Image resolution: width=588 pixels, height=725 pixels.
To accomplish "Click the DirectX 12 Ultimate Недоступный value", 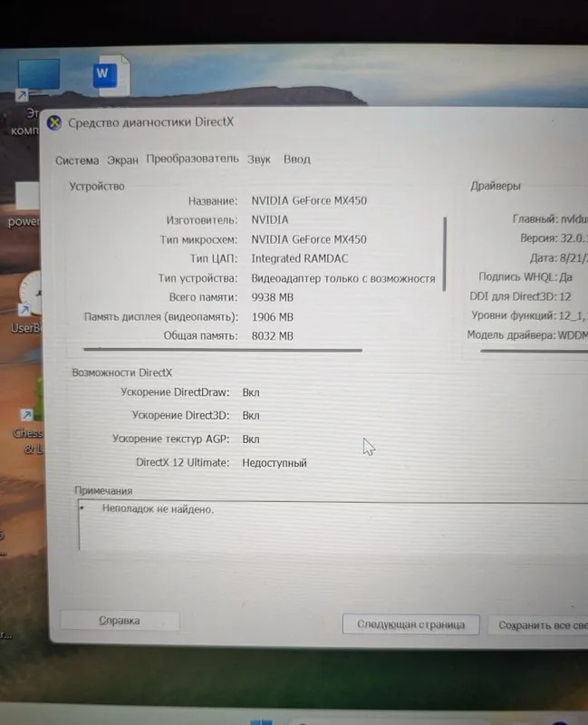I will (x=275, y=463).
